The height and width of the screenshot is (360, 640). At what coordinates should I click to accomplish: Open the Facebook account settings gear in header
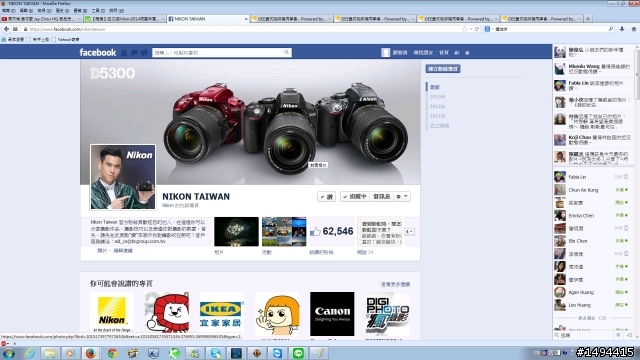(x=467, y=53)
